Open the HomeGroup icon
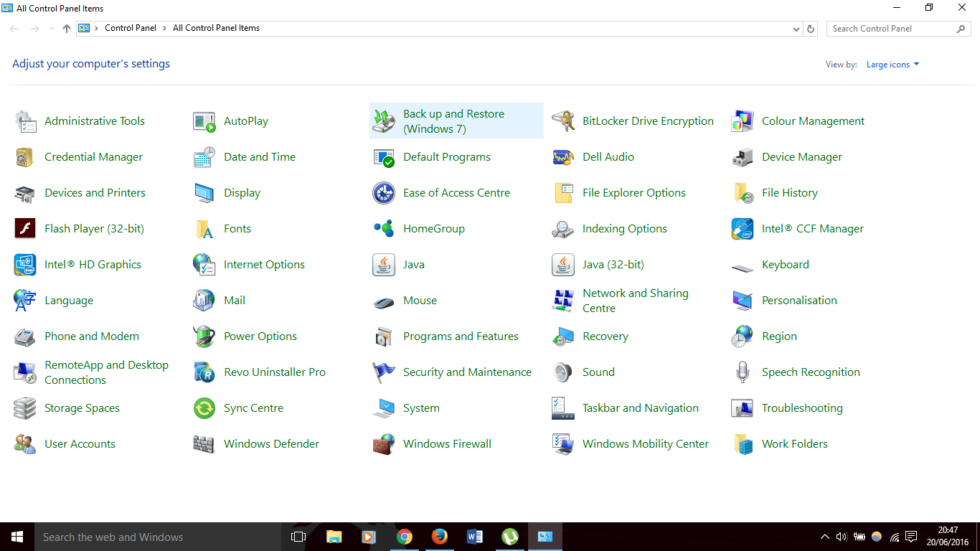The image size is (980, 551). 384,229
